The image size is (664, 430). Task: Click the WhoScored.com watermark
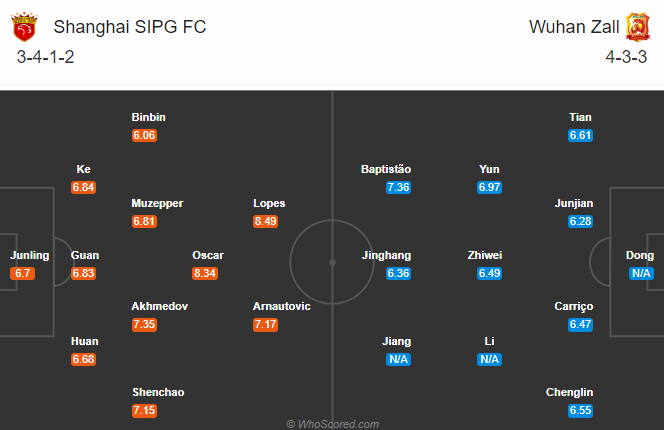point(332,424)
